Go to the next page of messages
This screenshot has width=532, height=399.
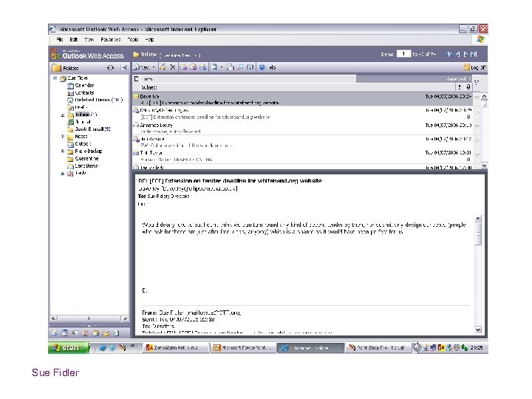(x=465, y=54)
